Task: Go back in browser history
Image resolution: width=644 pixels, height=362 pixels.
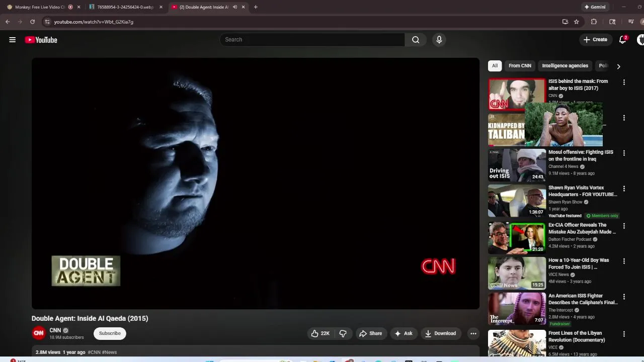Action: [8, 22]
